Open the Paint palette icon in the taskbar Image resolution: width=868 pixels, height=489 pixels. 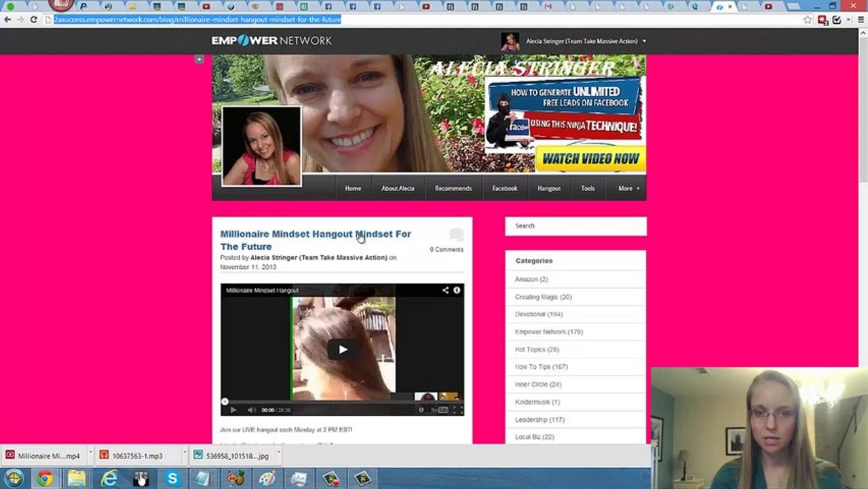tap(267, 479)
